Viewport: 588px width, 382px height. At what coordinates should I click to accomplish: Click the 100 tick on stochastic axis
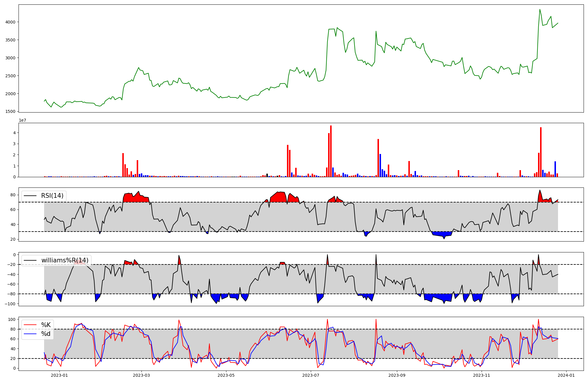(12, 319)
